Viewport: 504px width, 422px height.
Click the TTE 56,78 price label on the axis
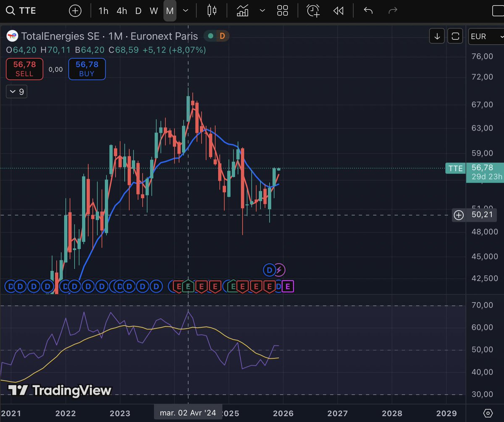[x=474, y=168]
